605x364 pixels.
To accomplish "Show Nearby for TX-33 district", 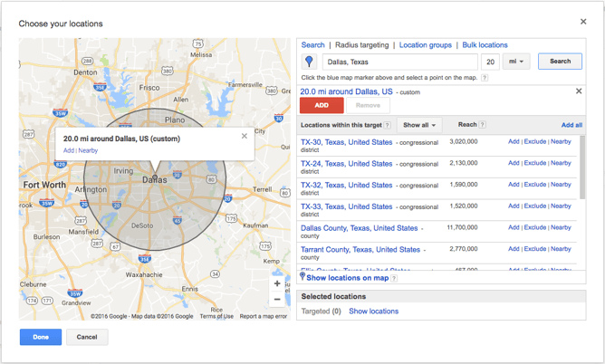I will tap(561, 206).
